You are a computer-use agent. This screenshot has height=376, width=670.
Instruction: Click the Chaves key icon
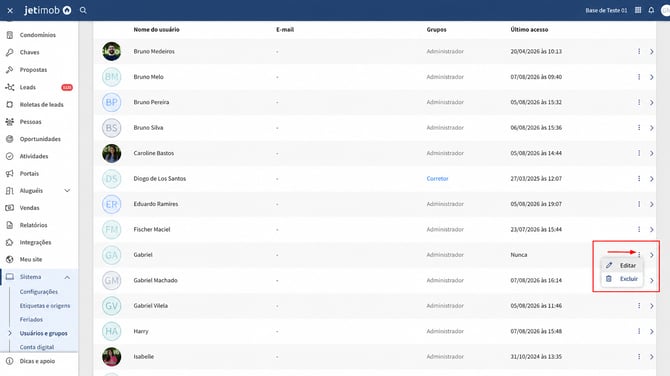click(x=9, y=52)
